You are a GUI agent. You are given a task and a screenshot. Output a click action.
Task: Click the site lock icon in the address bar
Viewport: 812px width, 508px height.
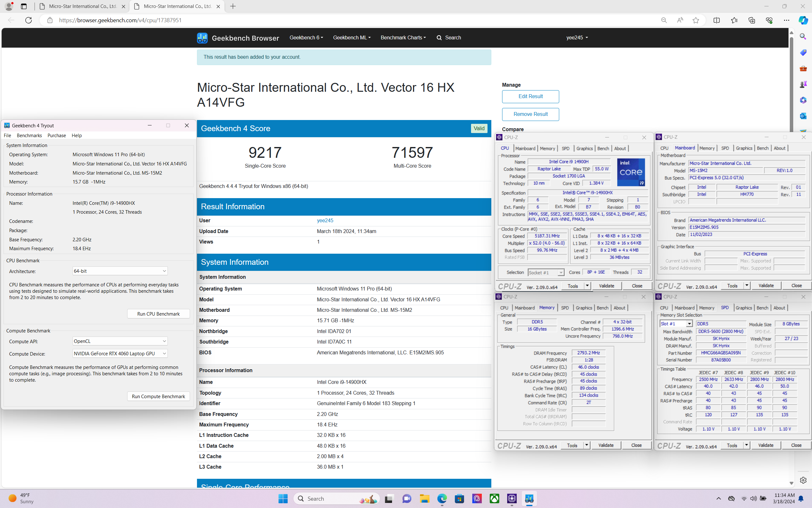click(50, 20)
